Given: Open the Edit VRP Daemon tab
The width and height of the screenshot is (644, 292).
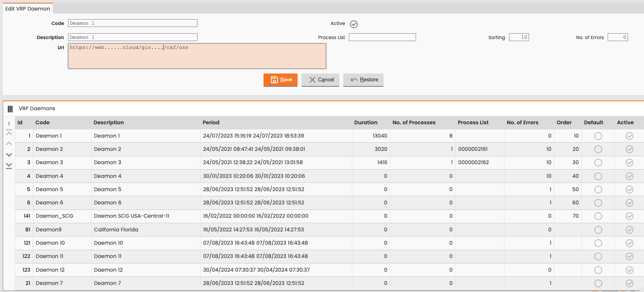Looking at the screenshot, I should point(28,9).
